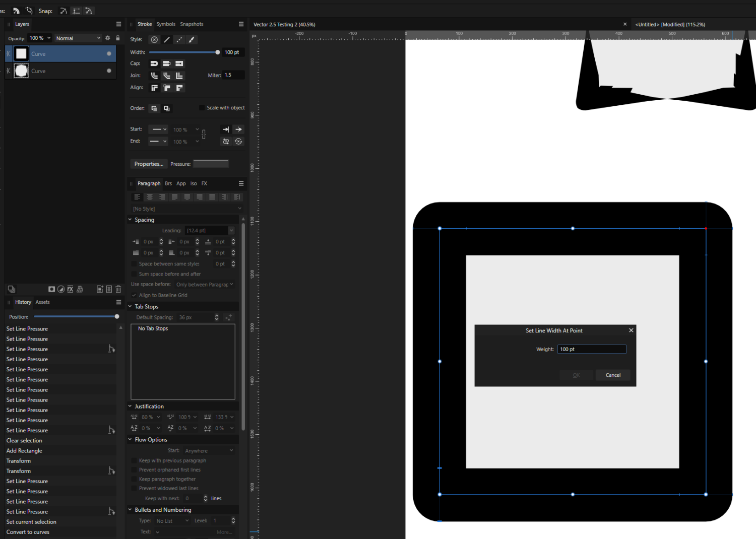The image size is (756, 539).
Task: Click the stroke Width slider handle
Action: 217,52
